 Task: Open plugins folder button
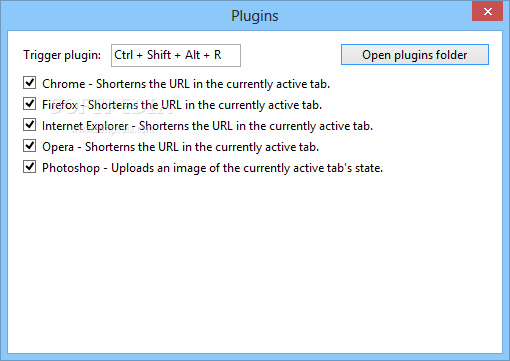[415, 55]
